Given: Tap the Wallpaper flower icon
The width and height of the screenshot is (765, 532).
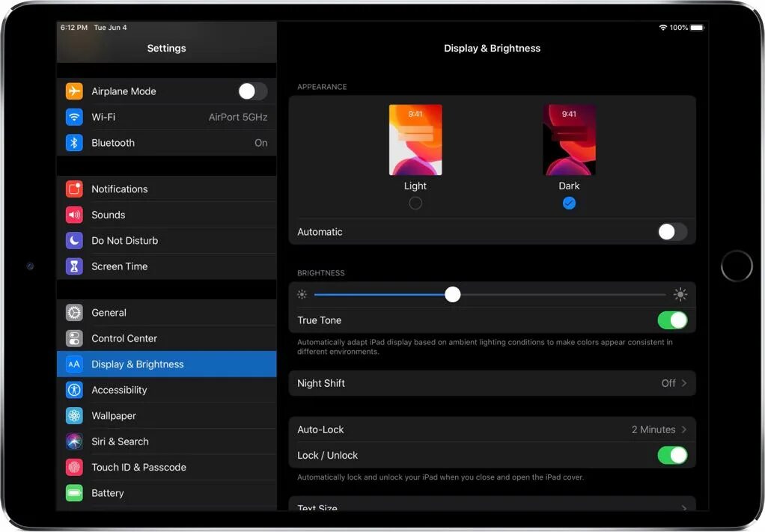Looking at the screenshot, I should tap(74, 415).
